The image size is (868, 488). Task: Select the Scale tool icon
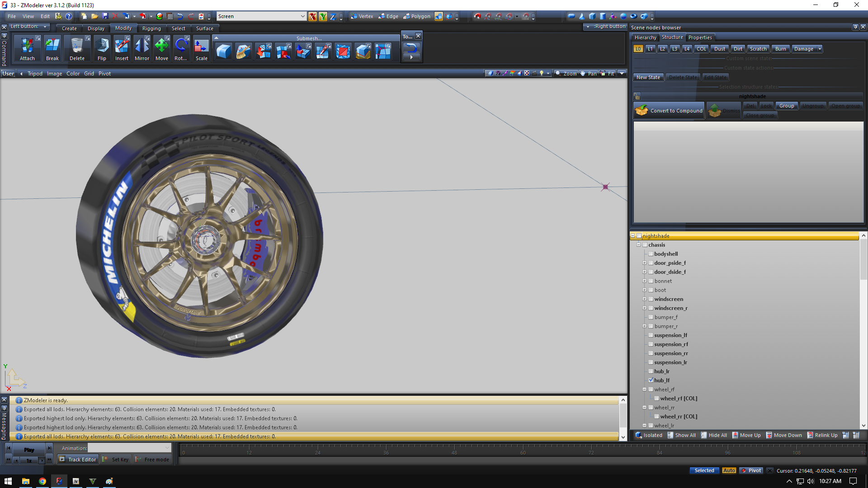click(201, 48)
